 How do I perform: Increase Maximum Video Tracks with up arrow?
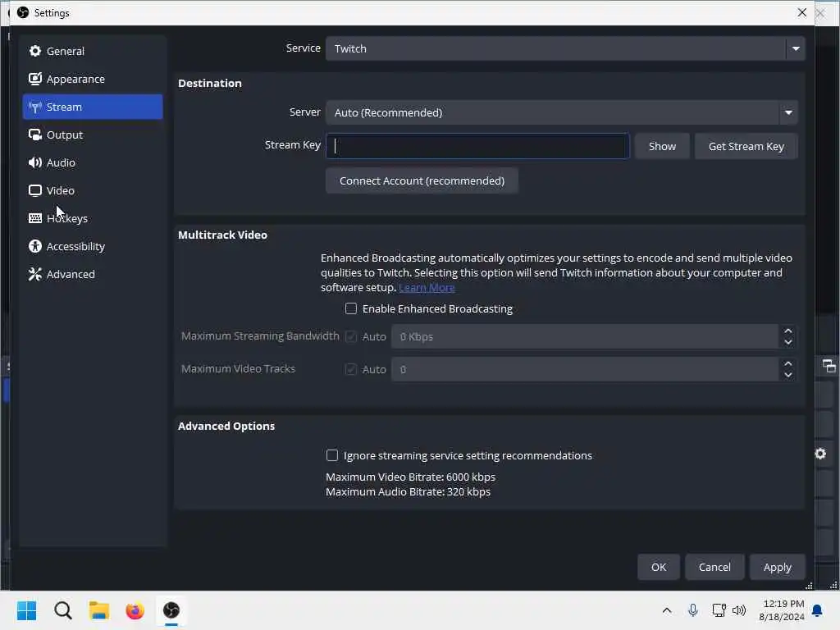pyautogui.click(x=788, y=363)
